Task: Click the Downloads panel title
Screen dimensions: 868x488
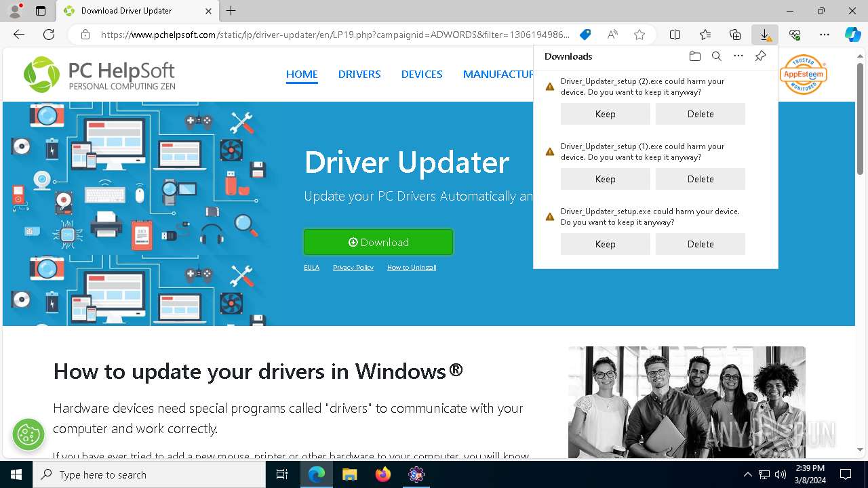Action: click(568, 56)
